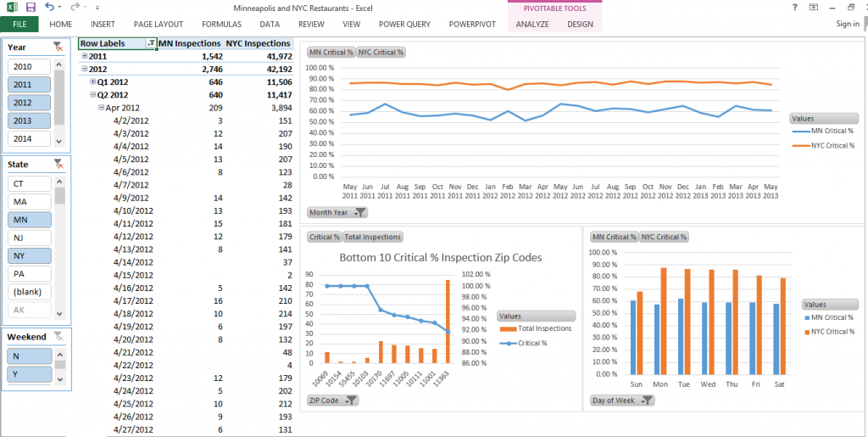Open the Month Year chart filter button

pyautogui.click(x=359, y=212)
